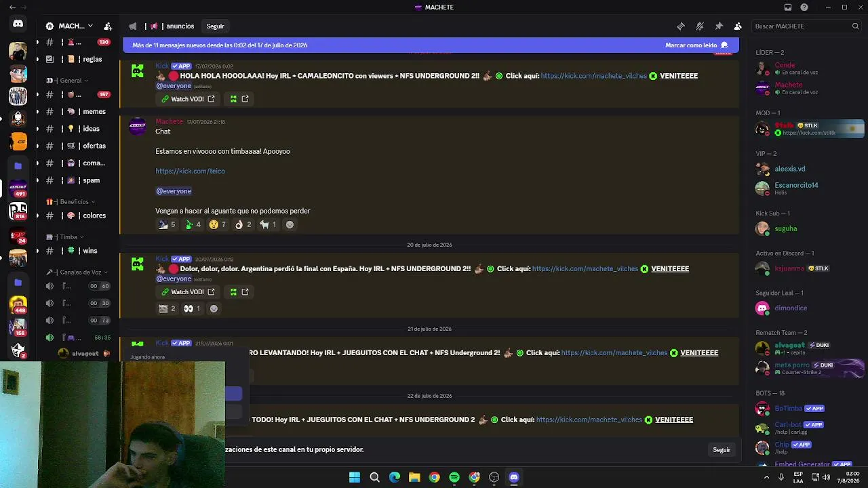This screenshot has width=868, height=488.
Task: Invite people to the MACHETE server
Action: [x=108, y=26]
